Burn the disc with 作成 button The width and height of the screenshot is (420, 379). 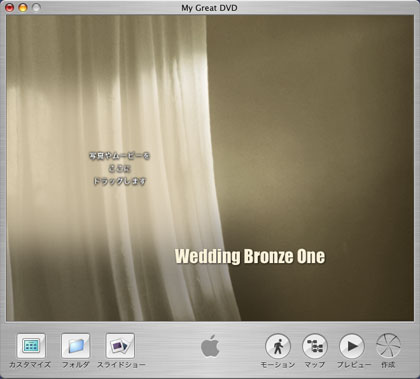pos(388,346)
